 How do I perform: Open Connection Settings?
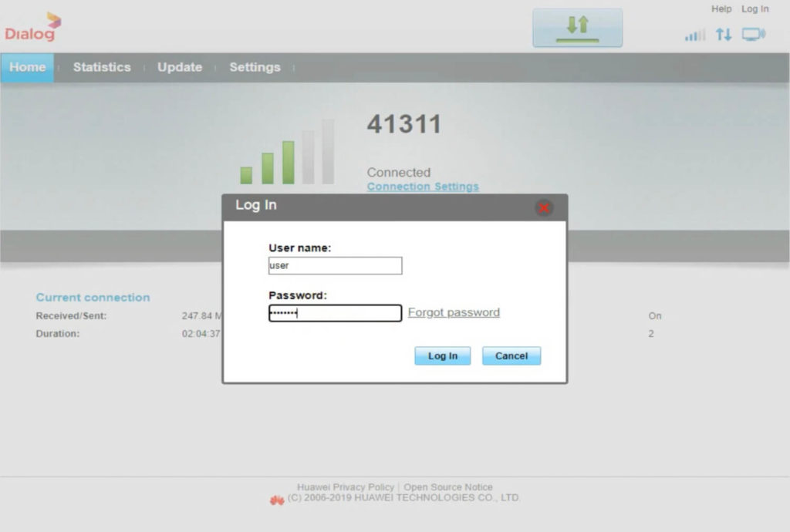423,187
